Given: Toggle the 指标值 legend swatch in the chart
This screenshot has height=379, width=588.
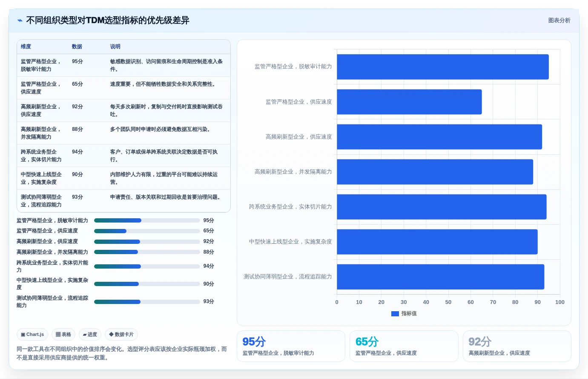Looking at the screenshot, I should [395, 314].
